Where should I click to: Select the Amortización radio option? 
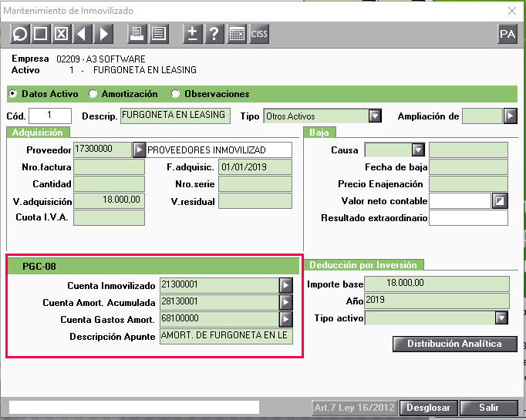[x=93, y=94]
